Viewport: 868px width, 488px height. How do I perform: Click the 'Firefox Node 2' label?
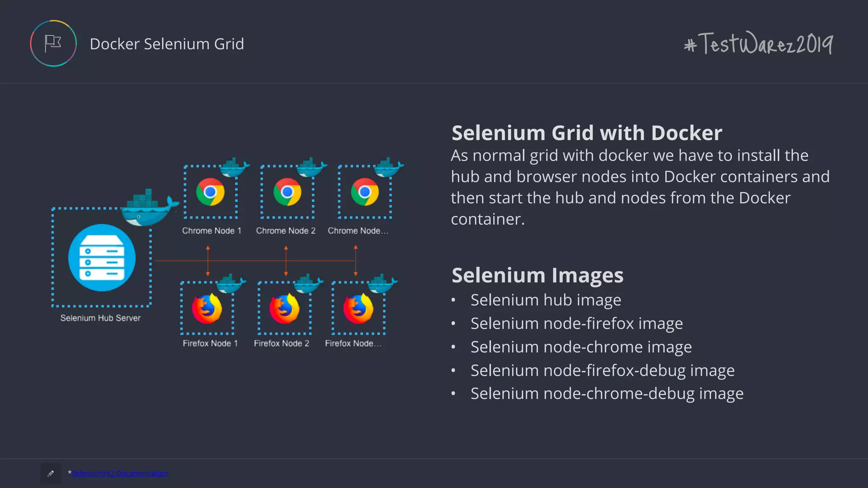tap(281, 344)
